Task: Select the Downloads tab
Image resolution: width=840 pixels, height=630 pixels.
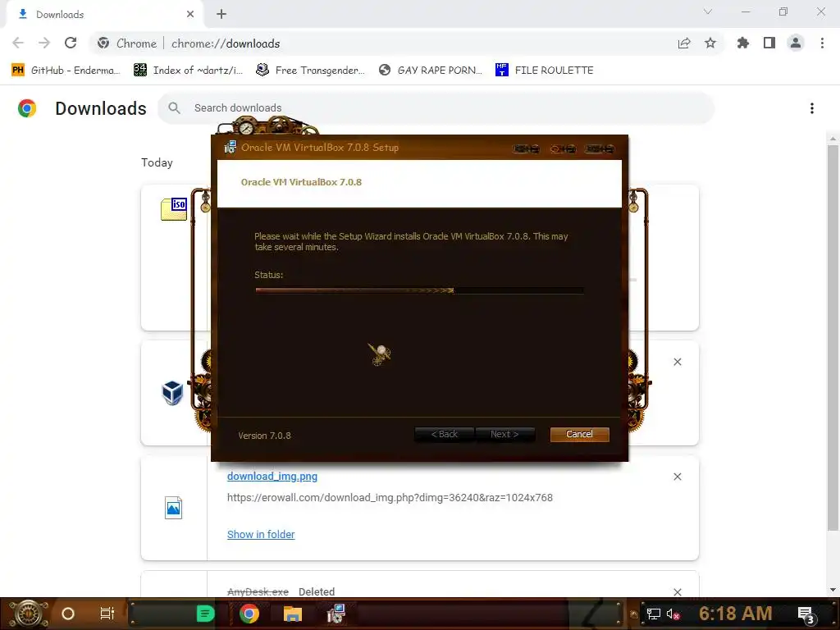Action: click(x=104, y=15)
